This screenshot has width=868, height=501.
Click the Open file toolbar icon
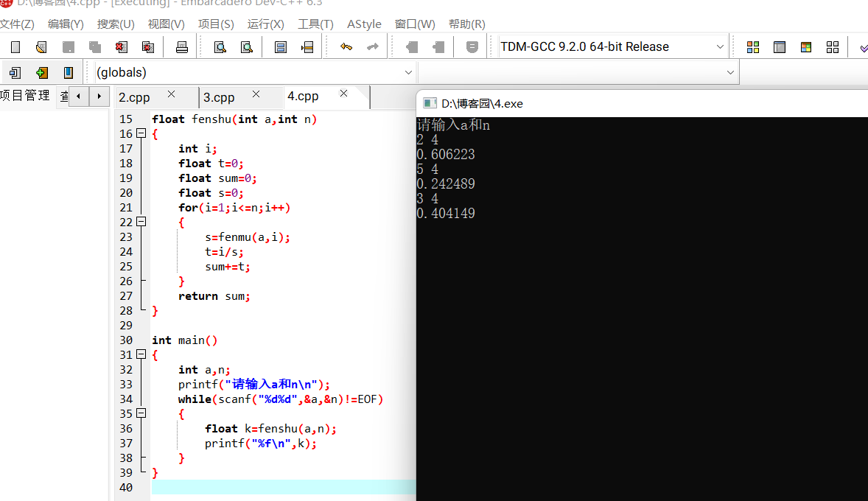coord(41,47)
